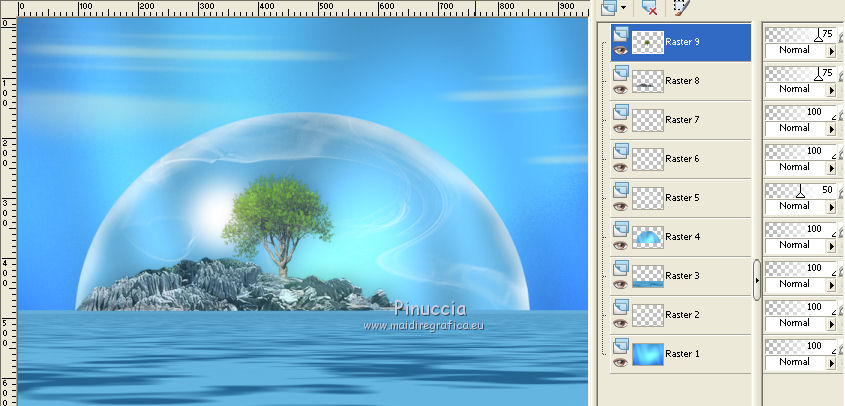Hide the Raster 1 layer

click(621, 362)
